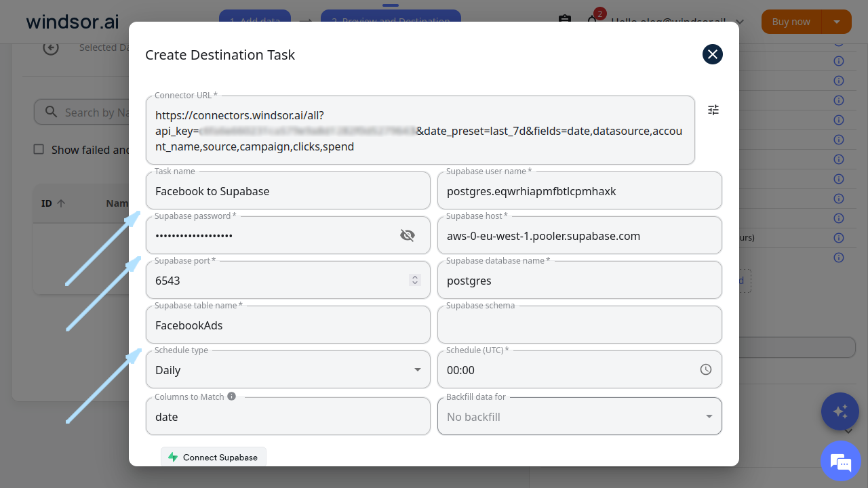Edit the Supabase user name field
The image size is (868, 488).
[580, 190]
